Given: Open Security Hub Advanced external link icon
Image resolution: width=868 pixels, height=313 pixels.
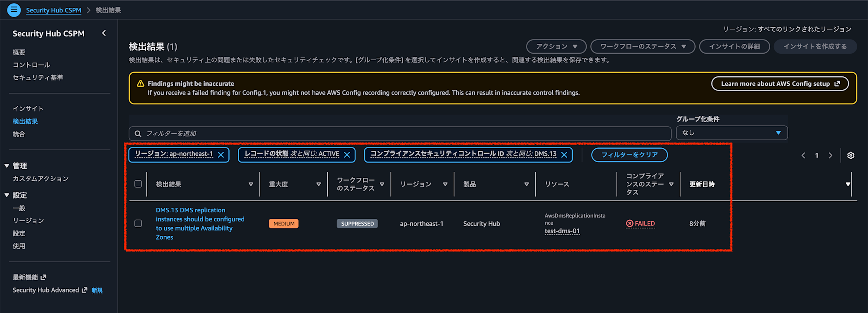Looking at the screenshot, I should click(x=85, y=290).
